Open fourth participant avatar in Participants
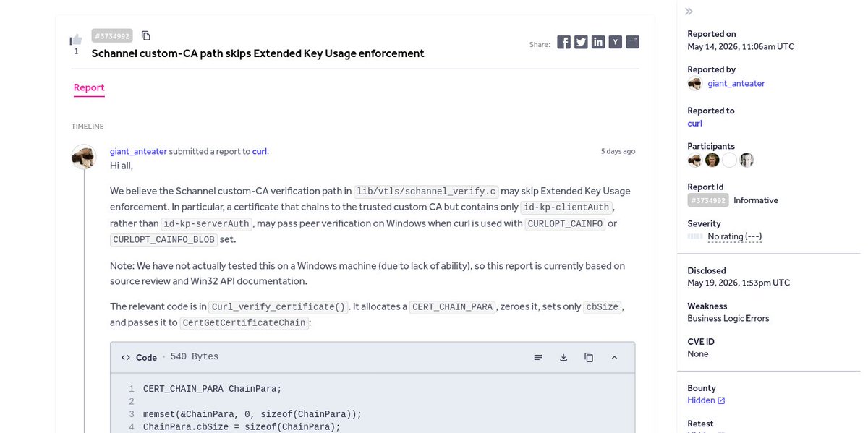Image resolution: width=868 pixels, height=433 pixels. pos(746,160)
